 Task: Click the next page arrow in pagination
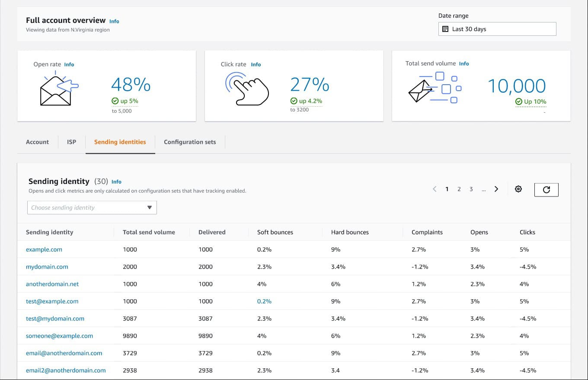[496, 189]
